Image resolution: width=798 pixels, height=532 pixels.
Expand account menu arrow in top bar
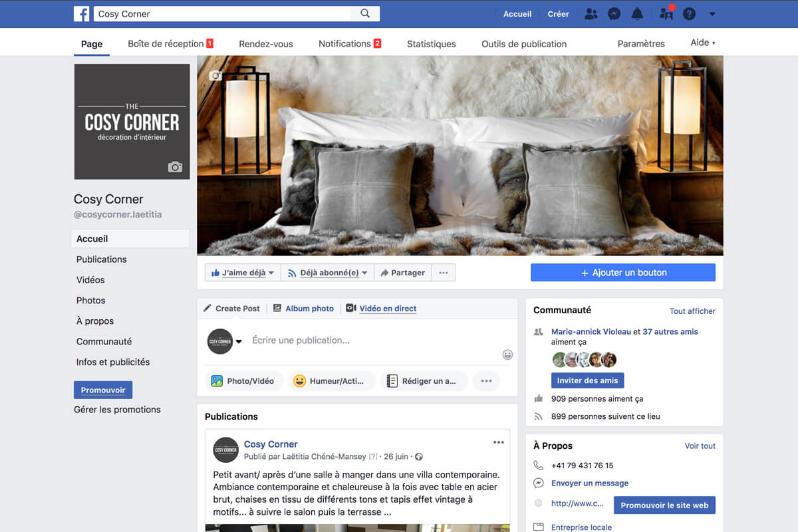(712, 14)
